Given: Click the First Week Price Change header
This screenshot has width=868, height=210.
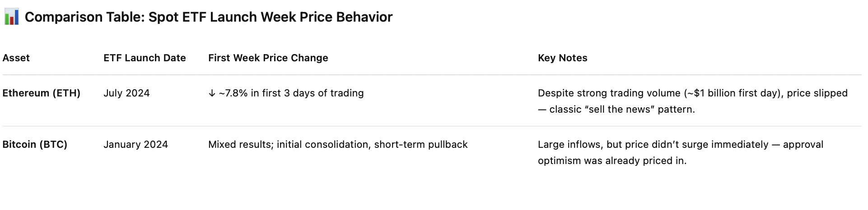Looking at the screenshot, I should [x=268, y=58].
